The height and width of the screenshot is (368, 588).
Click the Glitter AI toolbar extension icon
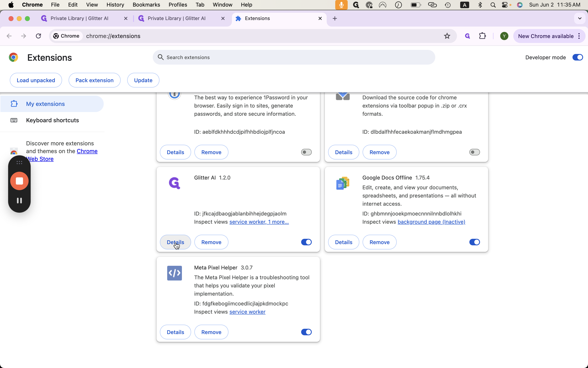[467, 36]
